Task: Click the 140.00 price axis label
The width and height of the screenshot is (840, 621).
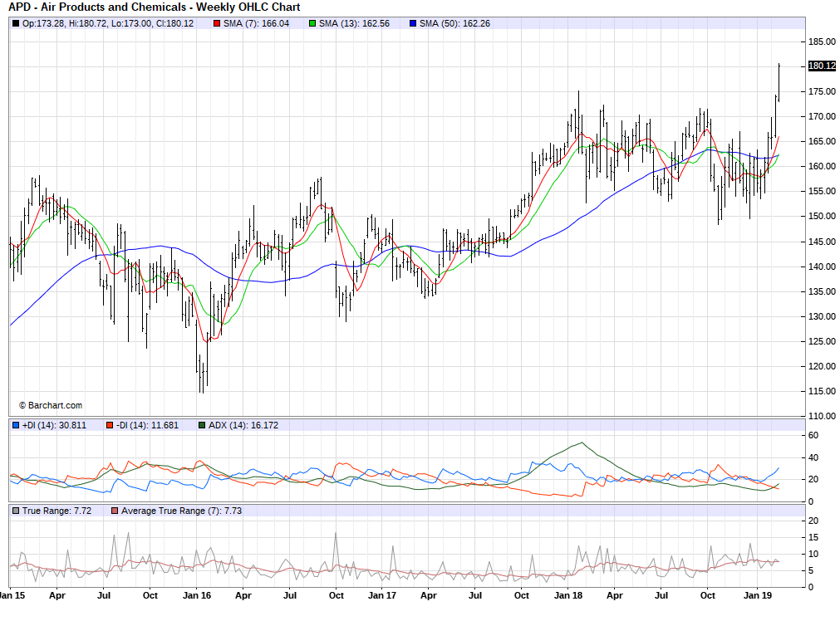Action: click(x=822, y=266)
